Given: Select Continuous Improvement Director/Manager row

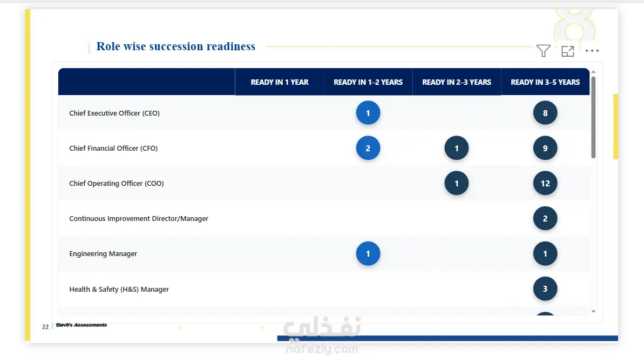Looking at the screenshot, I should (324, 218).
